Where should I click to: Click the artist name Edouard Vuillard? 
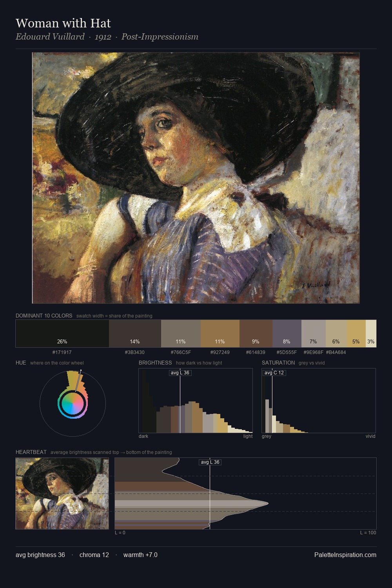click(50, 37)
